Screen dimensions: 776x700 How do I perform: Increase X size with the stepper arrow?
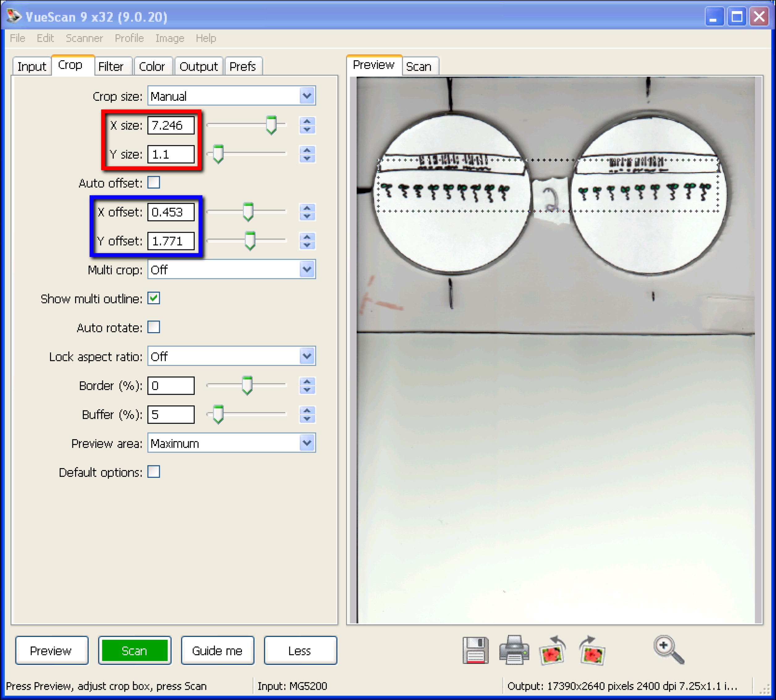(307, 121)
